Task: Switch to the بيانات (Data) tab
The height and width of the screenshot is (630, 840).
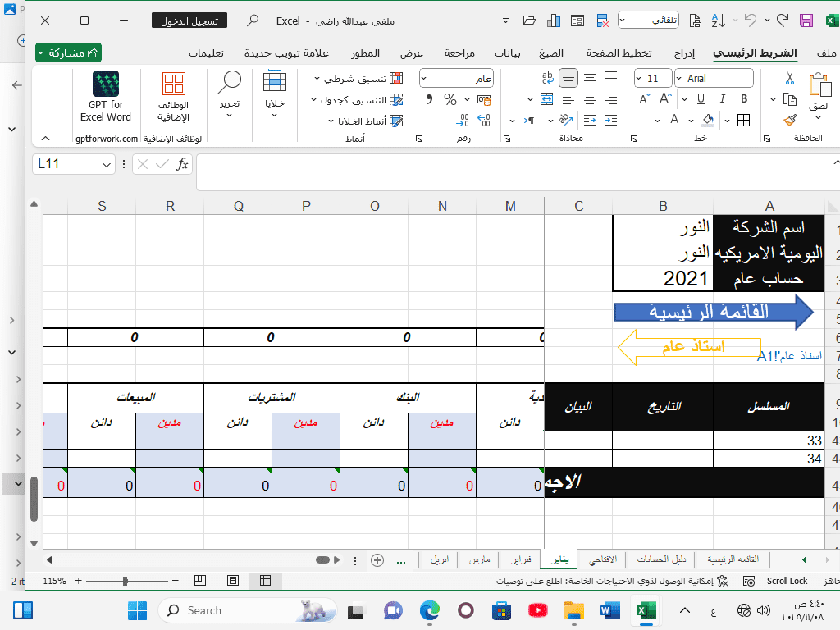Action: [x=507, y=53]
